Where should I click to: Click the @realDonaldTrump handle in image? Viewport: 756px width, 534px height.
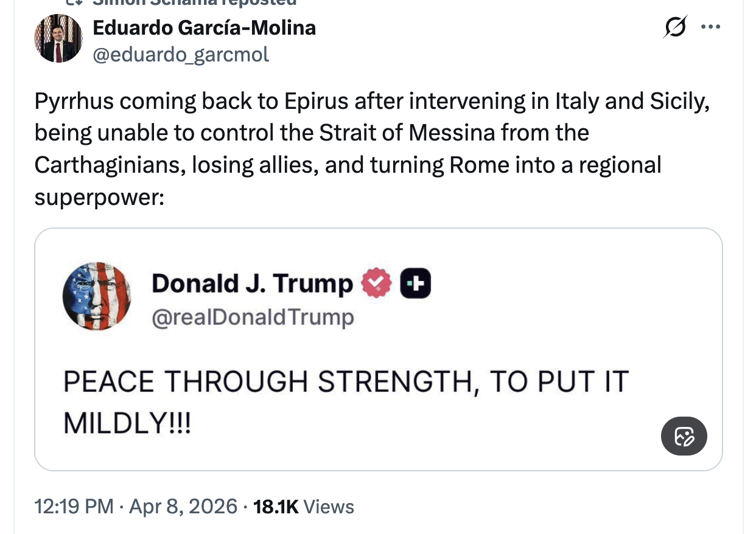click(x=252, y=317)
